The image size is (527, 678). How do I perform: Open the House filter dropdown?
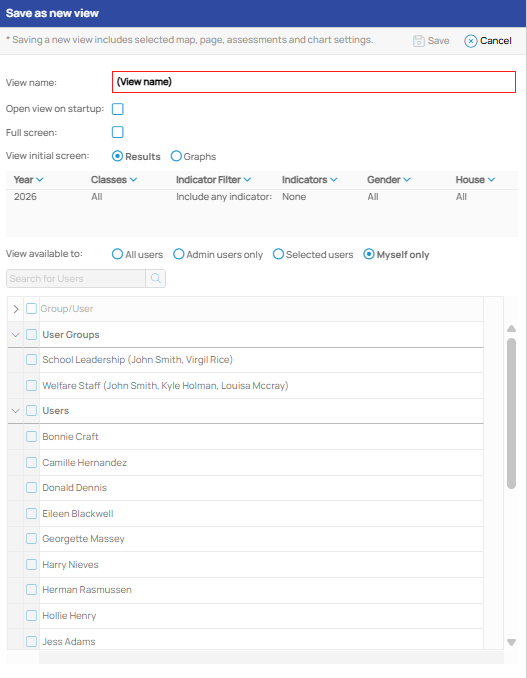pyautogui.click(x=491, y=180)
